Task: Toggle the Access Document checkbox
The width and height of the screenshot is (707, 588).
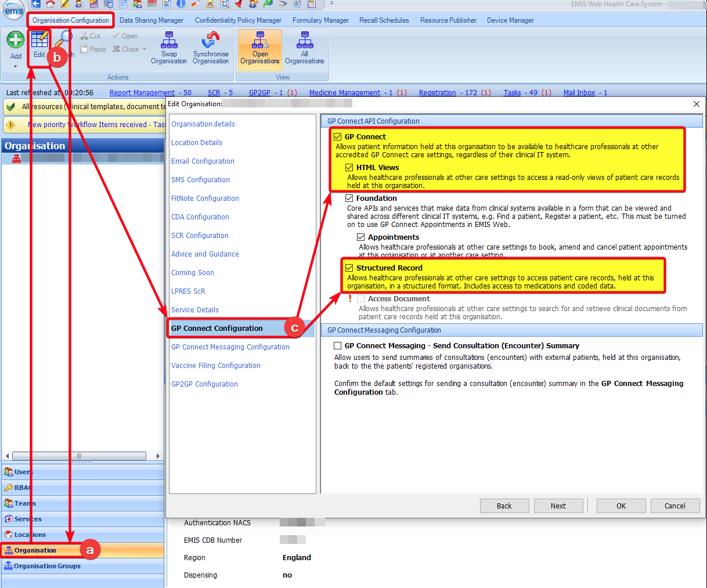Action: (x=360, y=299)
